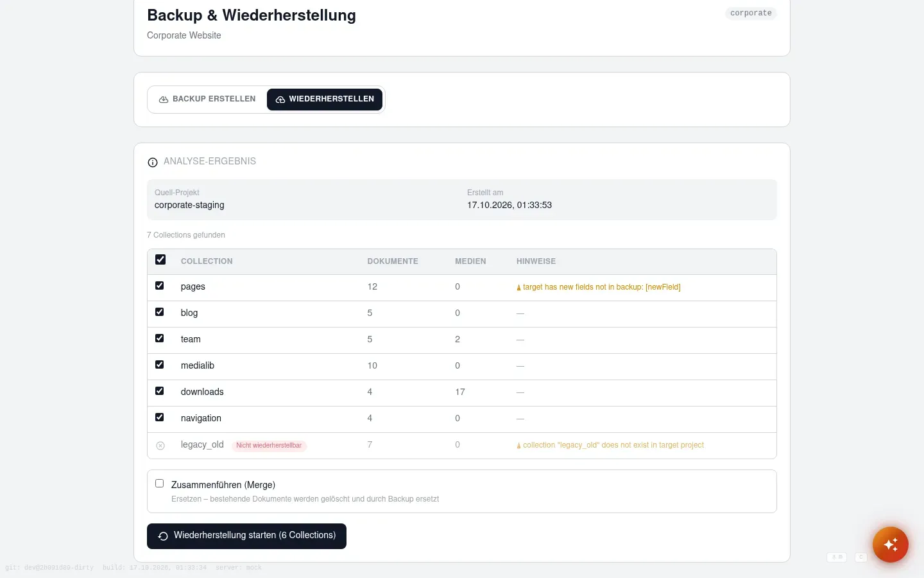The width and height of the screenshot is (924, 578).
Task: Click the info icon beside ANALYSE-ERGEBNIS
Action: tap(153, 162)
